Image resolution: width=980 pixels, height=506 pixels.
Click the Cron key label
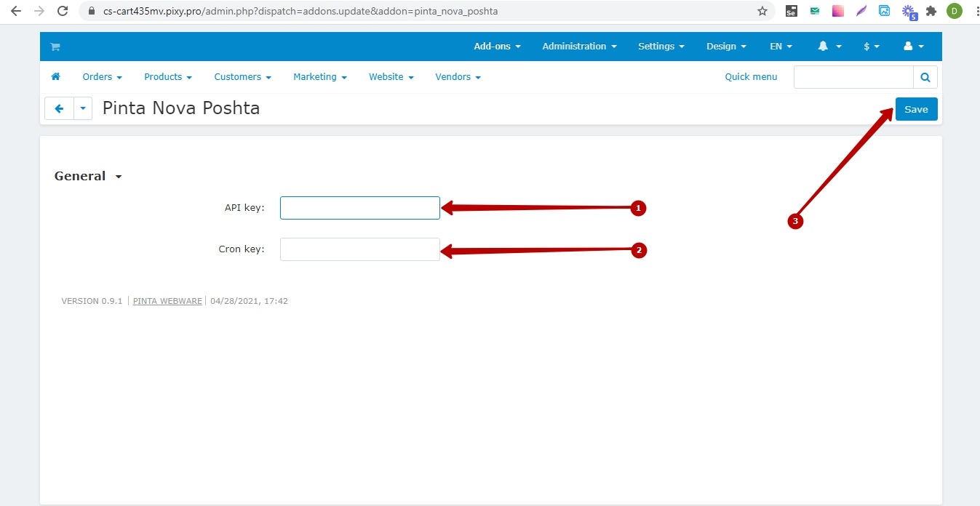tap(242, 249)
